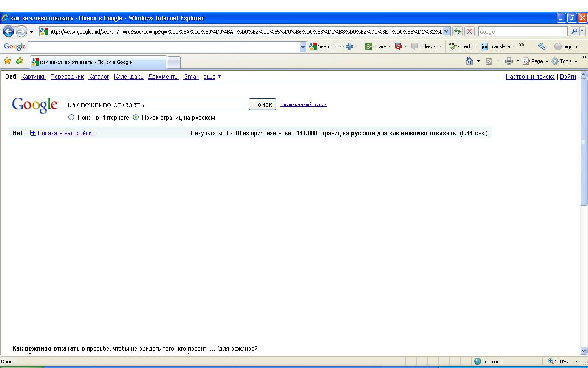This screenshot has width=588, height=368.
Task: Open the Документы link
Action: [164, 77]
